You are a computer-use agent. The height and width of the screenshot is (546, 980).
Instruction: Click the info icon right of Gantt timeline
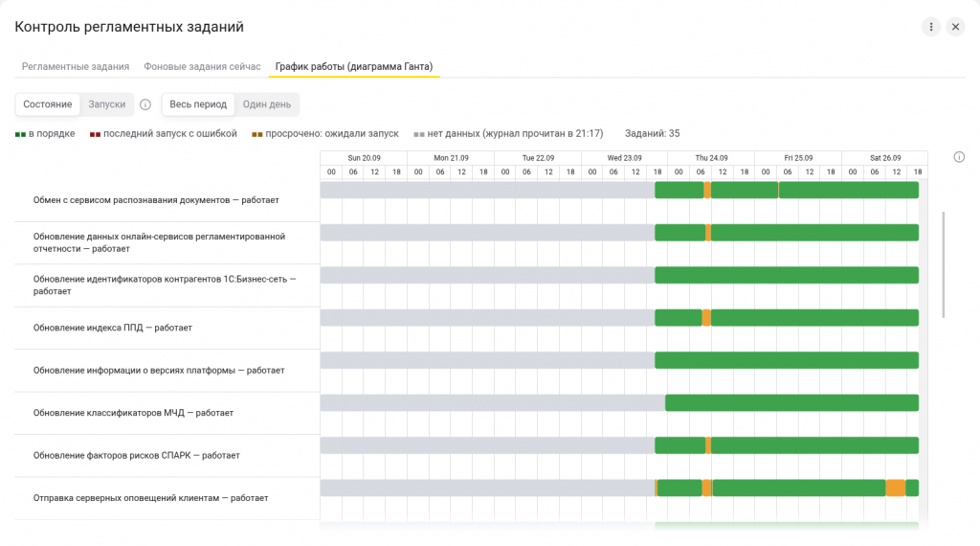[959, 157]
